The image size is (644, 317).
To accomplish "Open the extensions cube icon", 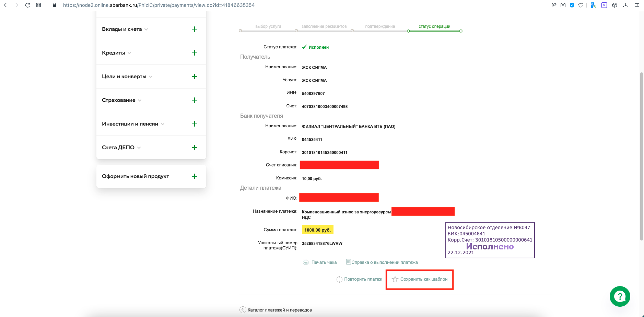I will coord(615,5).
